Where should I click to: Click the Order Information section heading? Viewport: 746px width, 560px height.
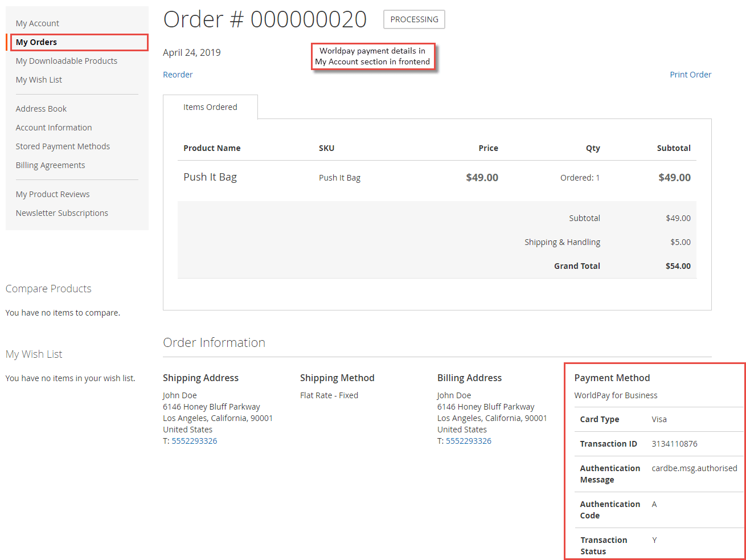click(x=214, y=342)
